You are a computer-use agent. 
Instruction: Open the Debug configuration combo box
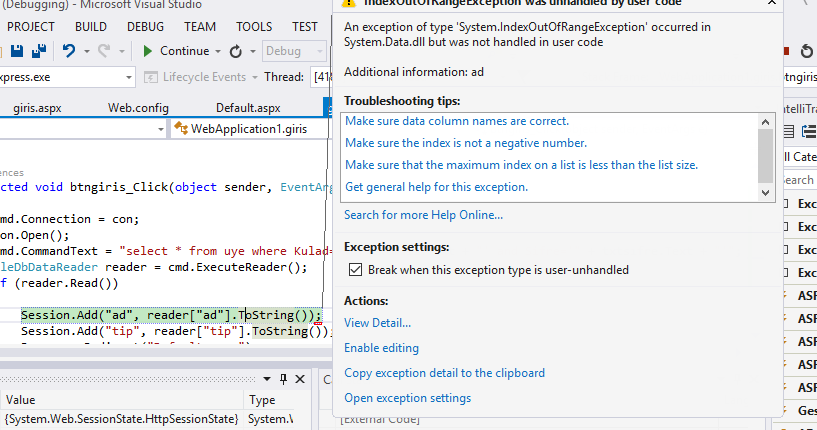293,51
